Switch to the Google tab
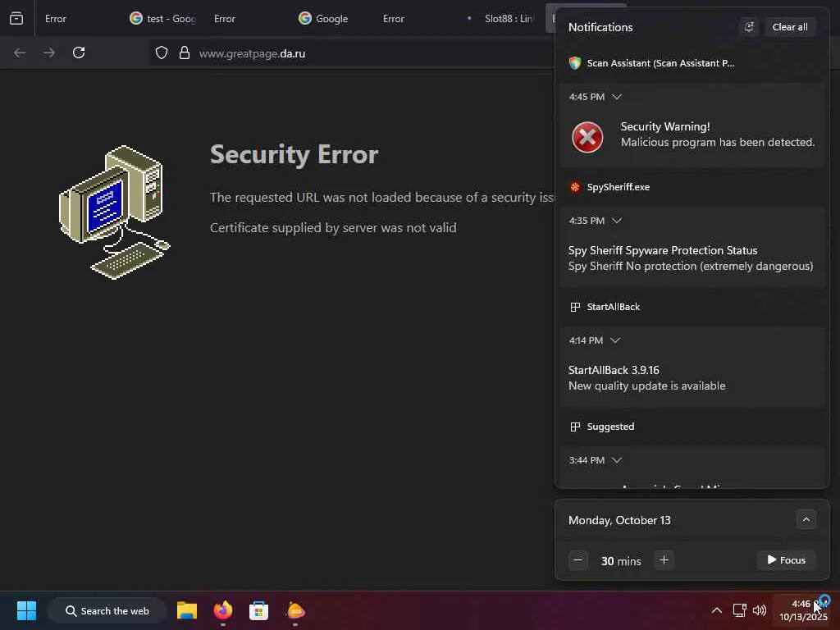 pyautogui.click(x=332, y=19)
